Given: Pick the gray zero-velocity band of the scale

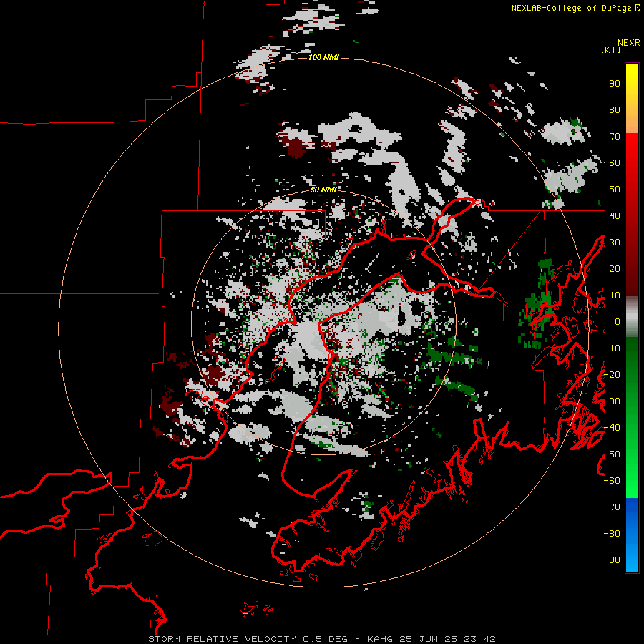Looking at the screenshot, I should 632,317.
